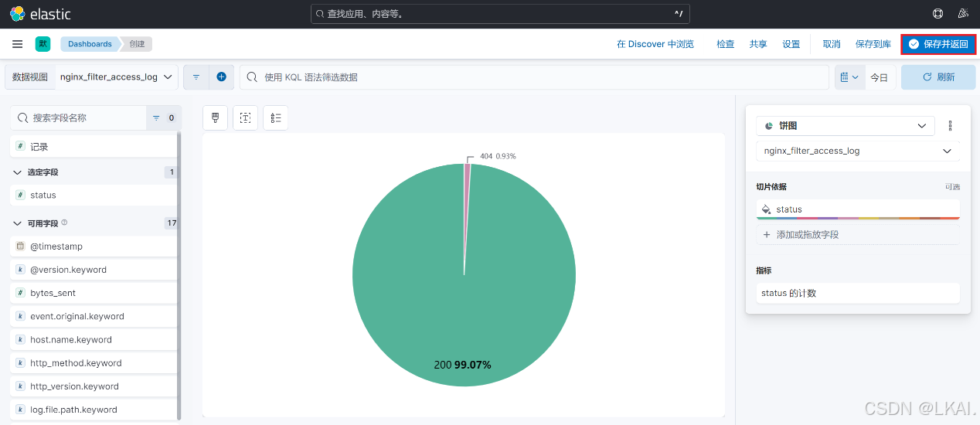Open the help menu icon
This screenshot has height=425, width=980.
(x=938, y=14)
